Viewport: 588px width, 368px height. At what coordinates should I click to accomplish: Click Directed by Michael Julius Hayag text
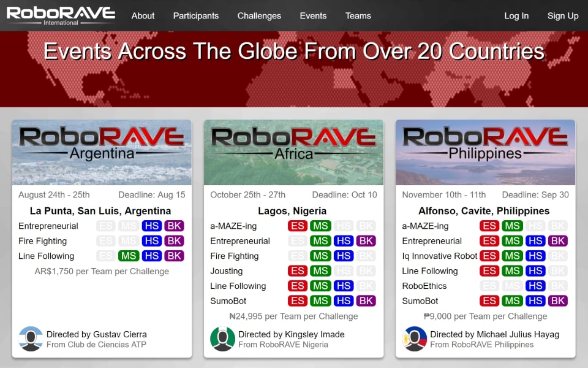tap(495, 334)
